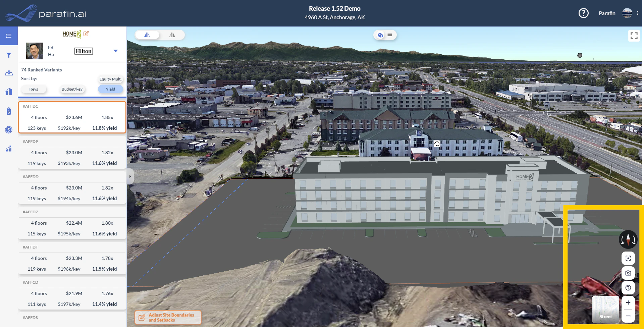Image resolution: width=644 pixels, height=329 pixels.
Task: Click 111 keys in #AFFCD
Action: (37, 304)
